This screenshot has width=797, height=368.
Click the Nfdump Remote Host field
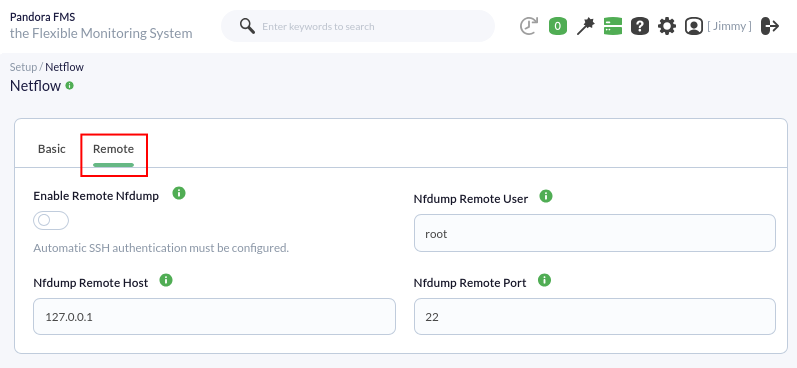click(x=214, y=317)
